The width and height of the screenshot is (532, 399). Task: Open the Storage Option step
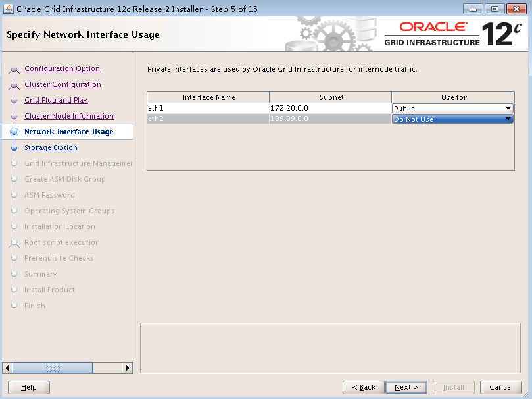[x=51, y=147]
